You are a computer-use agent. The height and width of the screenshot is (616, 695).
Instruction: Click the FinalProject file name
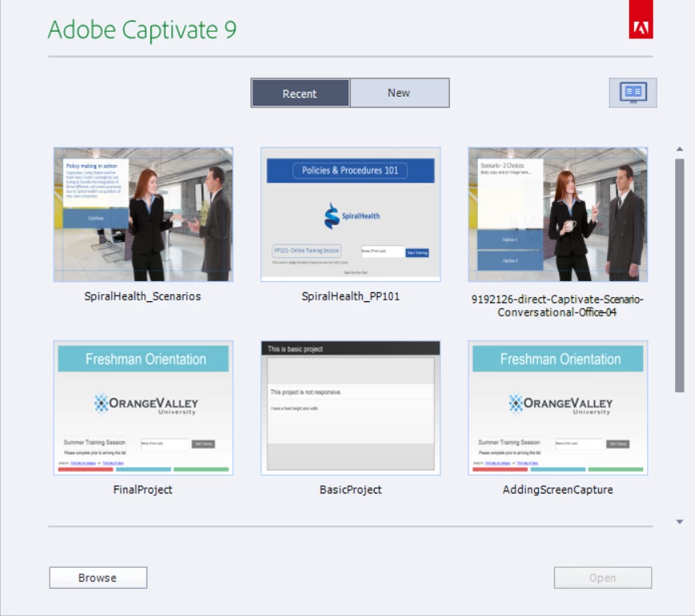coord(143,489)
